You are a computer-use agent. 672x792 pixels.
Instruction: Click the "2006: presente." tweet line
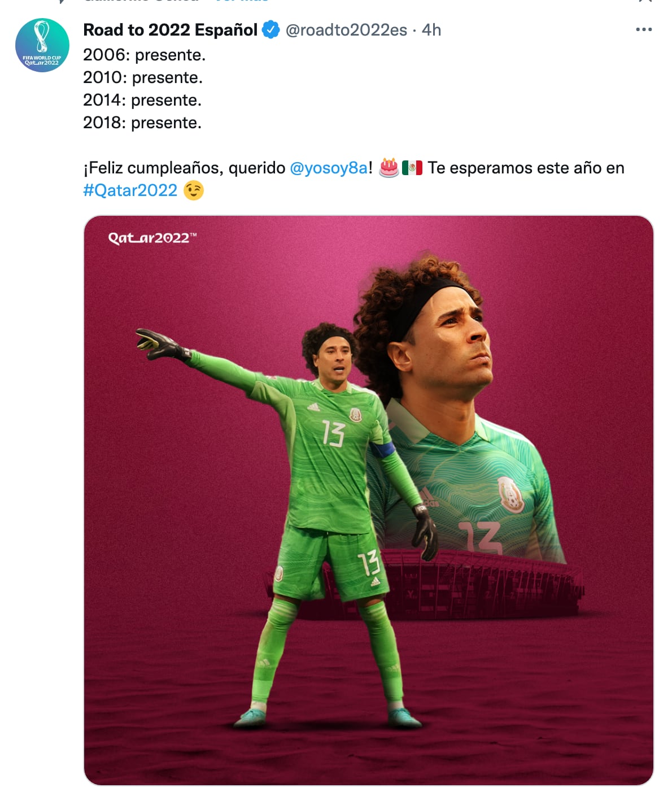coord(145,55)
